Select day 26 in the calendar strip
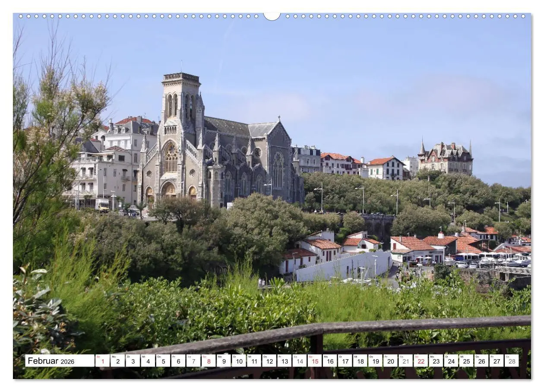The width and height of the screenshot is (544, 392). [481, 361]
